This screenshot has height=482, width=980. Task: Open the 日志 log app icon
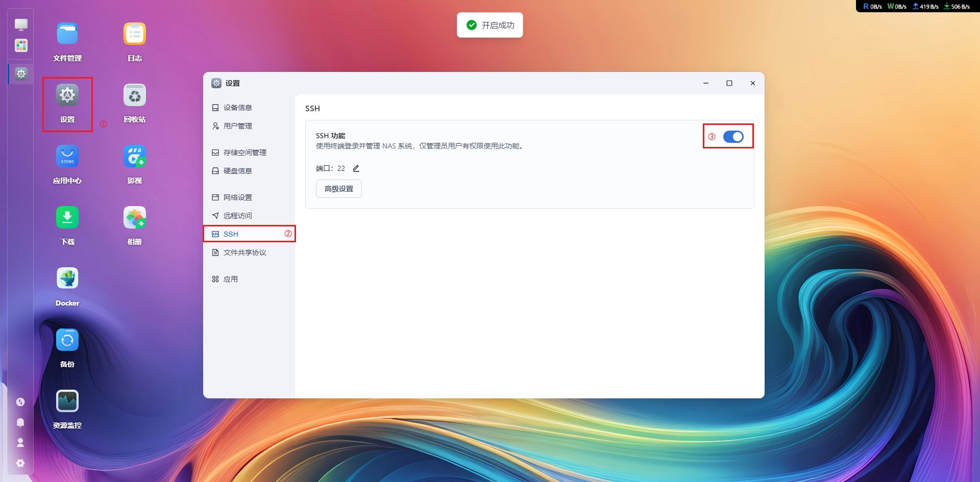point(135,34)
